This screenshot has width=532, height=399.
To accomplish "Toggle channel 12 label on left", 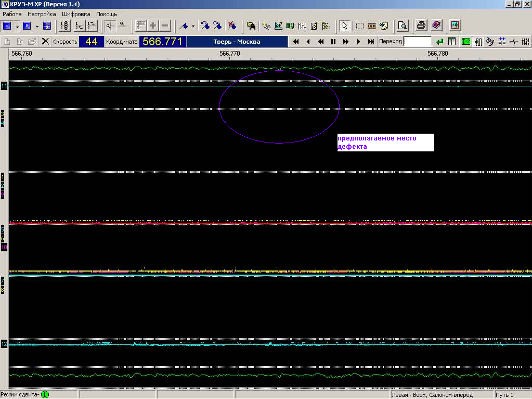I will click(4, 344).
